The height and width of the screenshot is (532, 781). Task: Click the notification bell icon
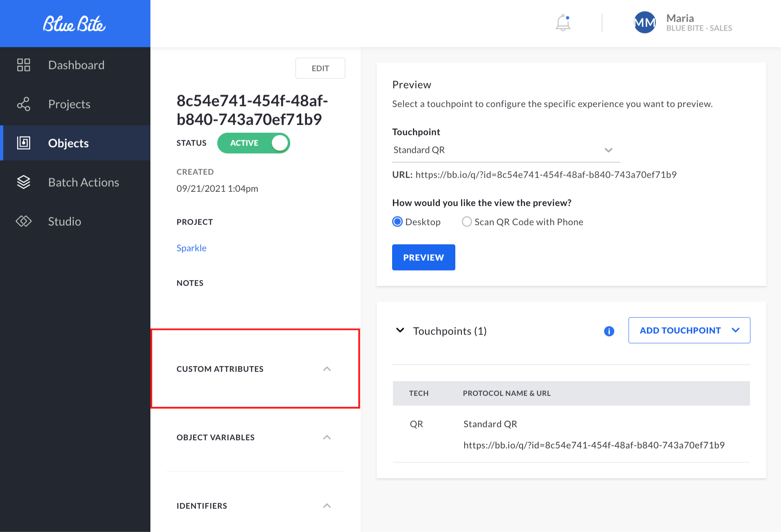[x=563, y=23]
